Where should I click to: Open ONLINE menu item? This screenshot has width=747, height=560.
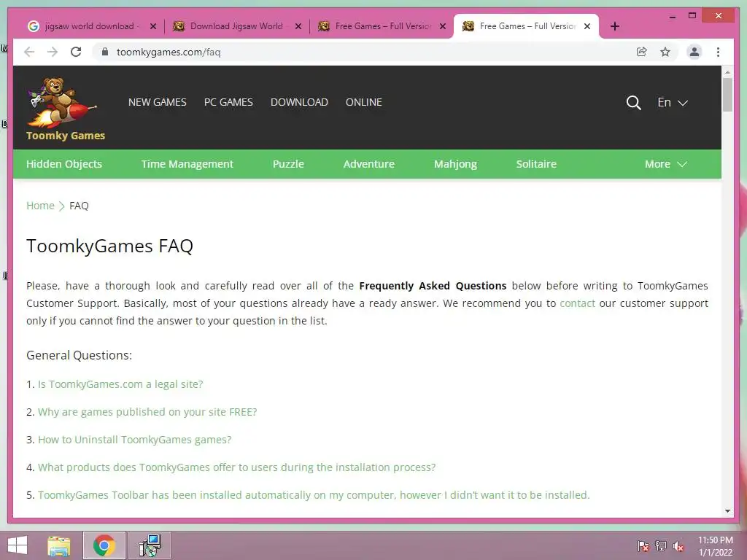pos(363,102)
